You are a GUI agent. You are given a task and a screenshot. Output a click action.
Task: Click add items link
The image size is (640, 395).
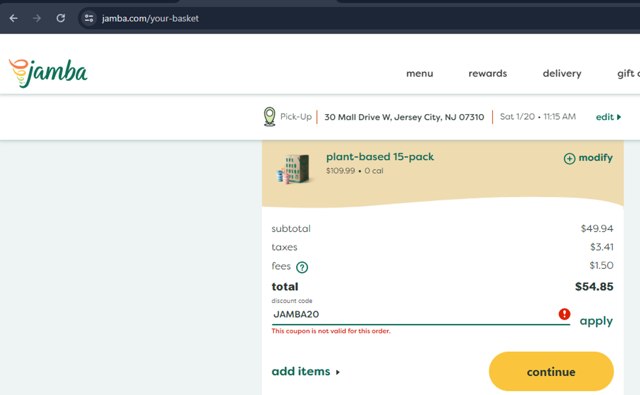[305, 371]
